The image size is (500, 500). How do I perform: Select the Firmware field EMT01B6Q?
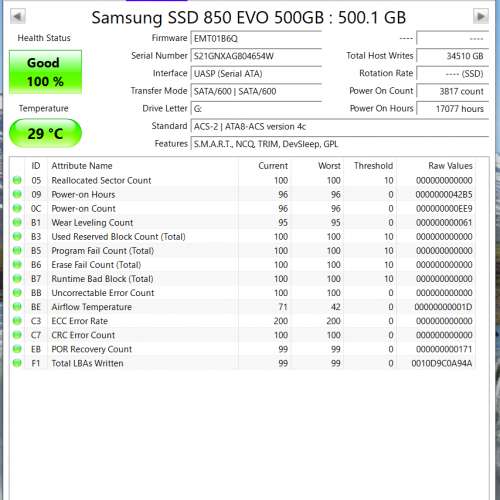(256, 38)
